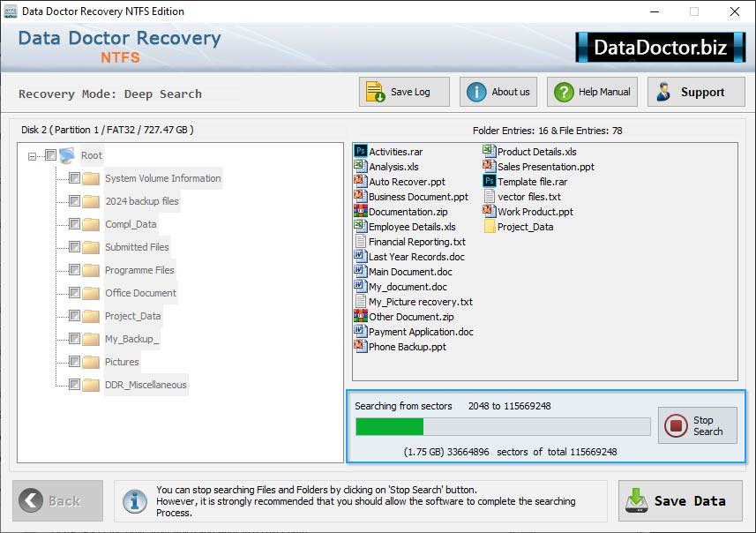Click the Support button

696,92
